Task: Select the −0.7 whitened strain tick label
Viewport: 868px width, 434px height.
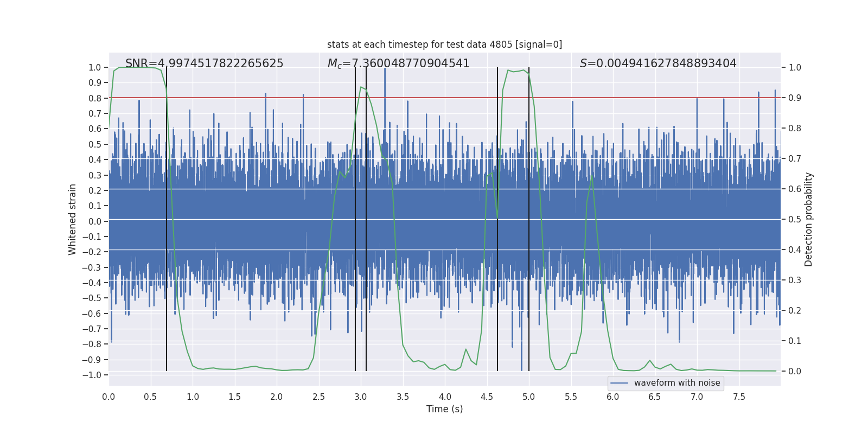Action: 91,329
